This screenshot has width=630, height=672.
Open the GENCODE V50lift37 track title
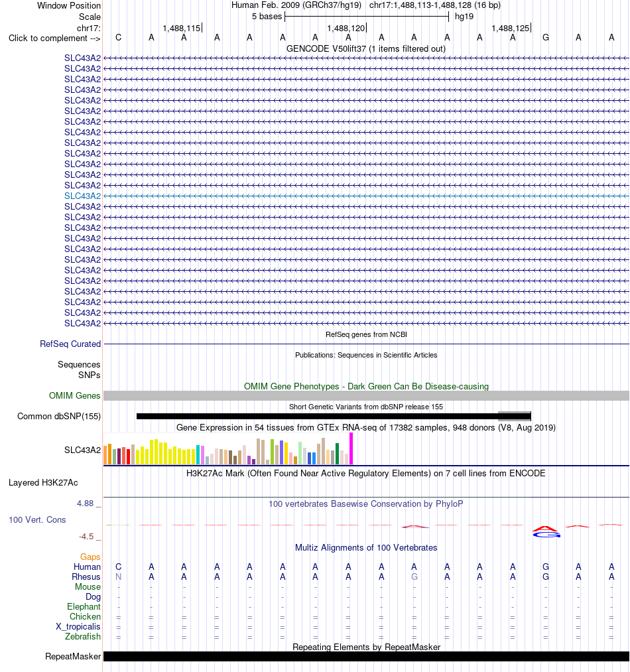[x=366, y=49]
